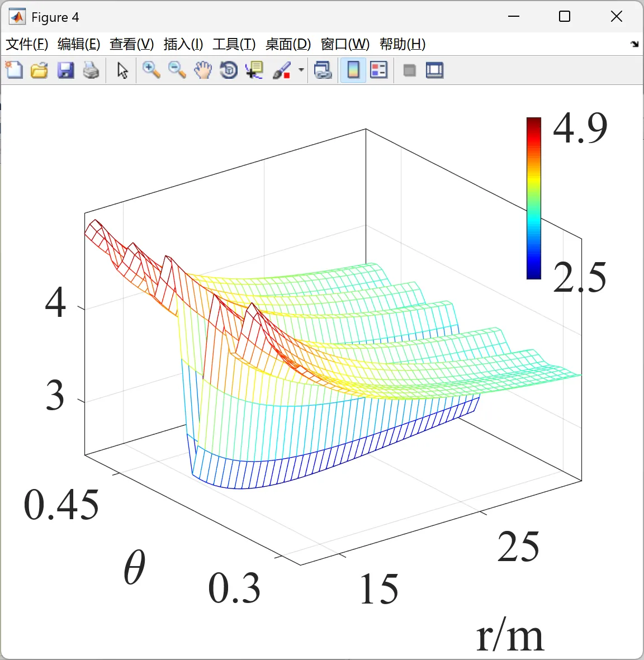
Task: Select the Brush data tool
Action: (x=282, y=70)
